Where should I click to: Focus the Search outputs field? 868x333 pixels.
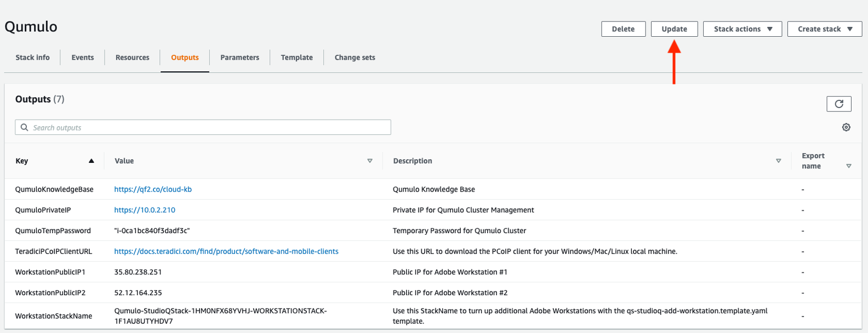coord(203,127)
